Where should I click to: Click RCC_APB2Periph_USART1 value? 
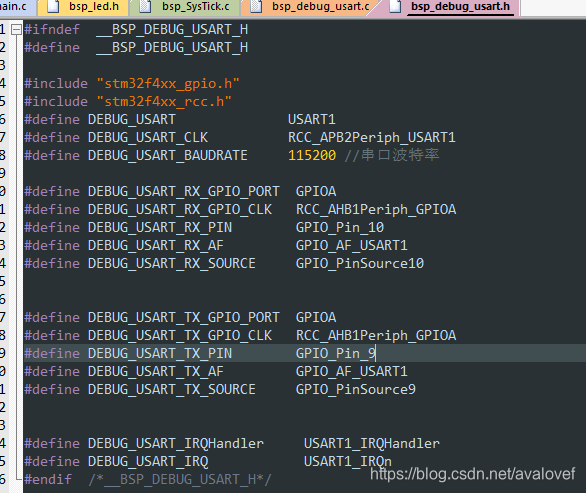[371, 138]
